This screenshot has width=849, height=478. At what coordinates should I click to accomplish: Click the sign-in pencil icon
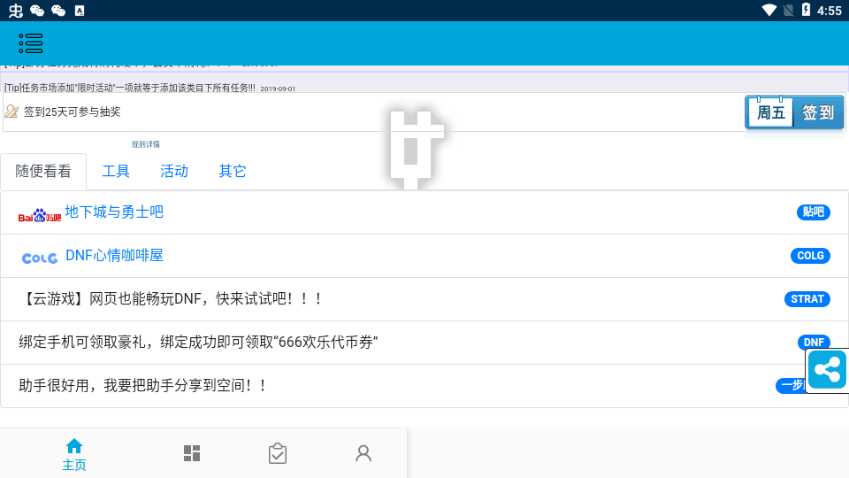pyautogui.click(x=11, y=112)
